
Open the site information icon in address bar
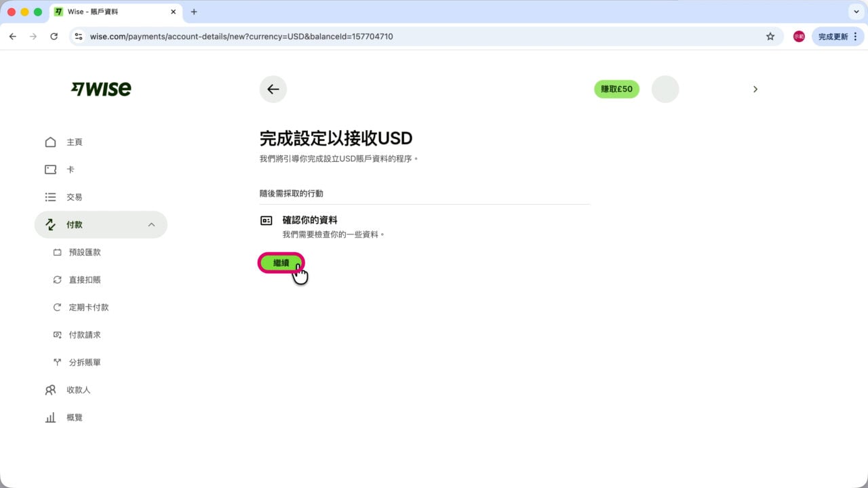(79, 37)
